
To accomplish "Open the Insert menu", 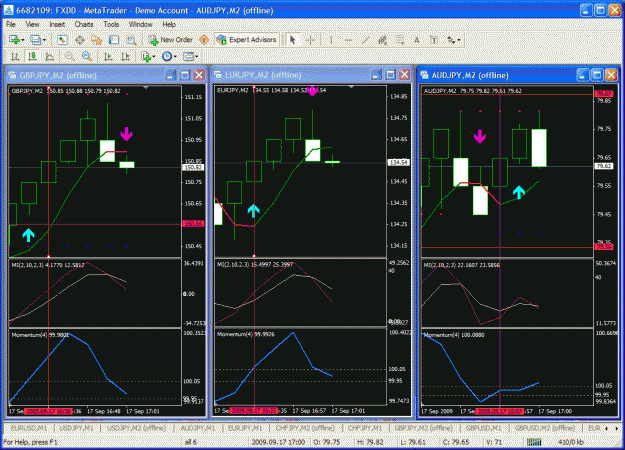I will (57, 24).
